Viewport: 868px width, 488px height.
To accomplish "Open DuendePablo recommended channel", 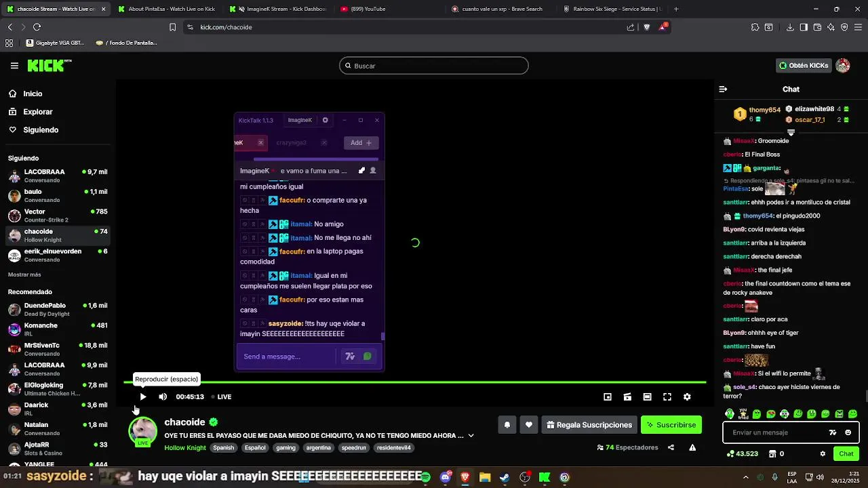I will click(58, 310).
